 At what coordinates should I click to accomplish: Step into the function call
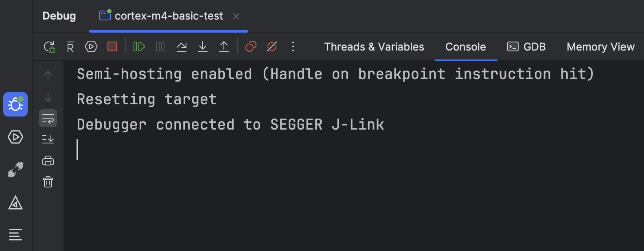(202, 46)
